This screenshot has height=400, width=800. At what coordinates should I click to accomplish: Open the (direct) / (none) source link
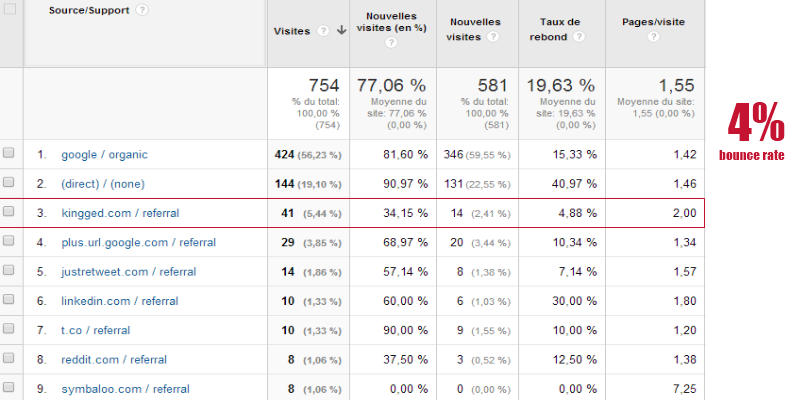[103, 184]
